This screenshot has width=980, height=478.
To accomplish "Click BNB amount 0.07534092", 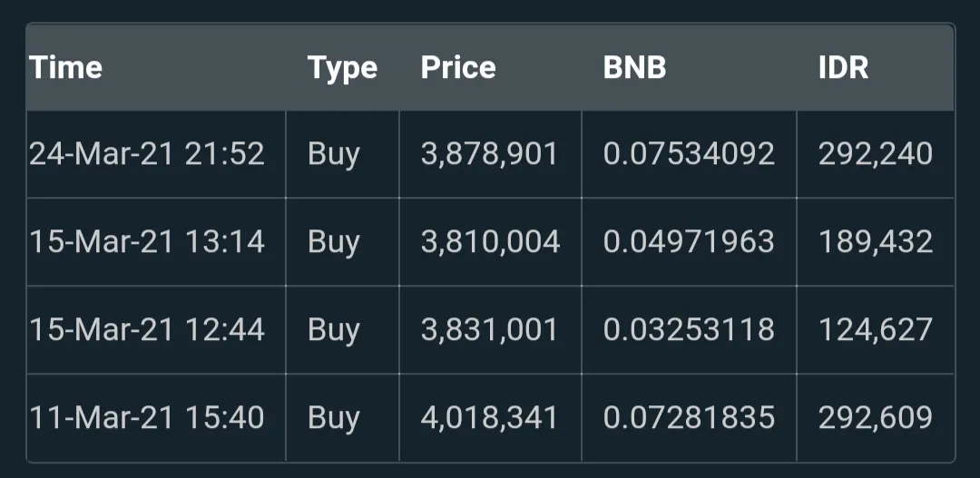I will (x=689, y=153).
